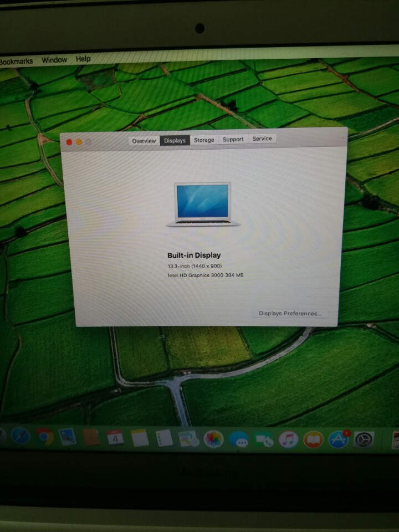Open the App Store in dock
This screenshot has width=399, height=532.
339,440
